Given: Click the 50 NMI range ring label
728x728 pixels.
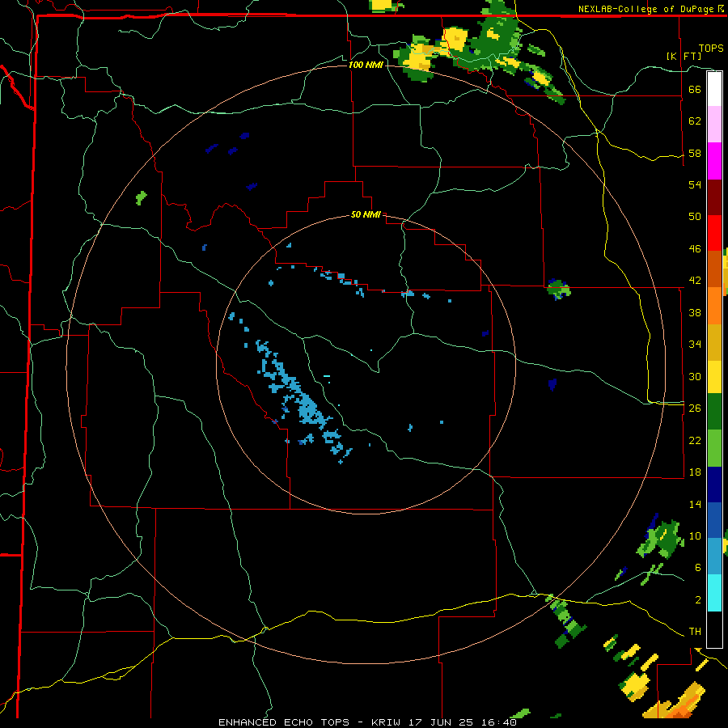Looking at the screenshot, I should click(366, 214).
